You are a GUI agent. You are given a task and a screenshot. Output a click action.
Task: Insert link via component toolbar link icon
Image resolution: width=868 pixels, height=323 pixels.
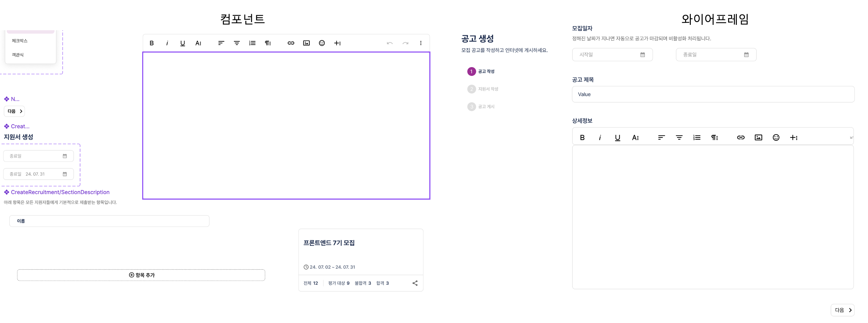tap(291, 43)
